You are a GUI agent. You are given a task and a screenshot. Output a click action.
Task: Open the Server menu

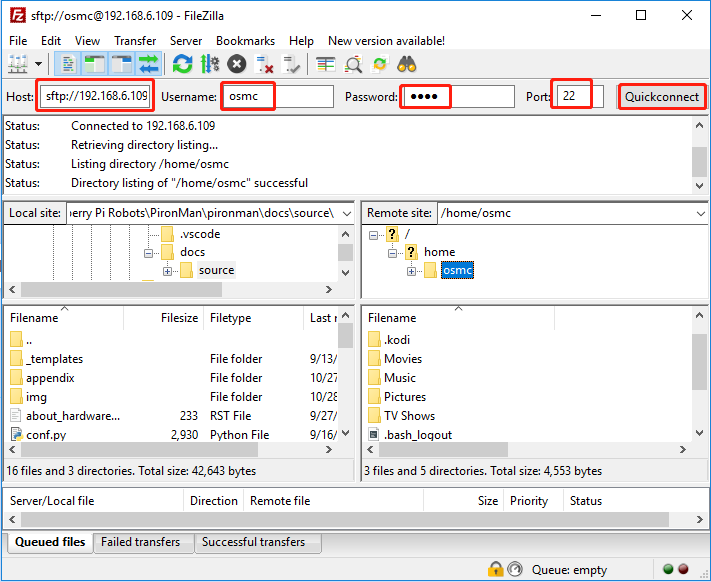(186, 41)
